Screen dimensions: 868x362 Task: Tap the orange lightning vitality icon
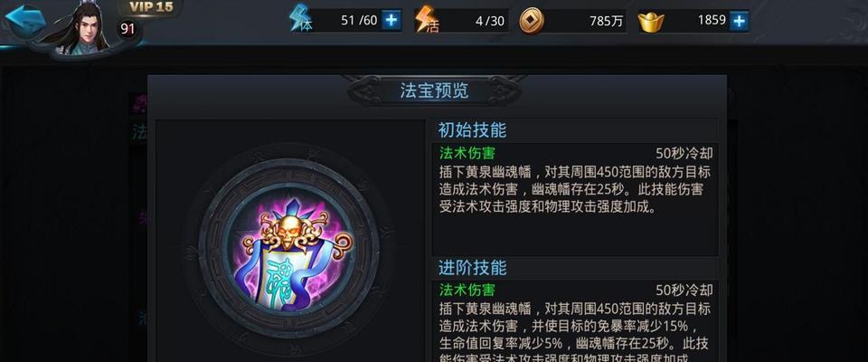(425, 19)
